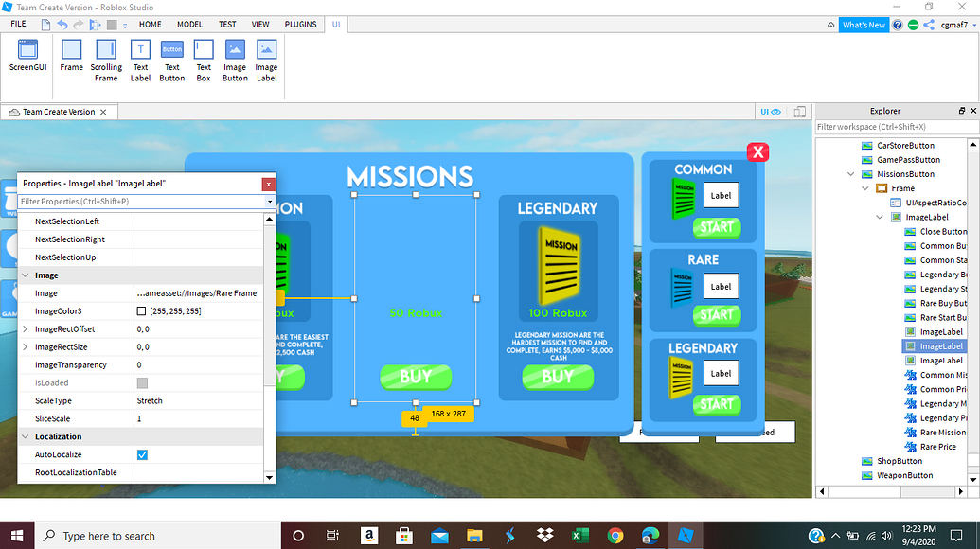Click the ImageColor3 white color swatch
This screenshot has height=549, width=980.
pyautogui.click(x=141, y=311)
